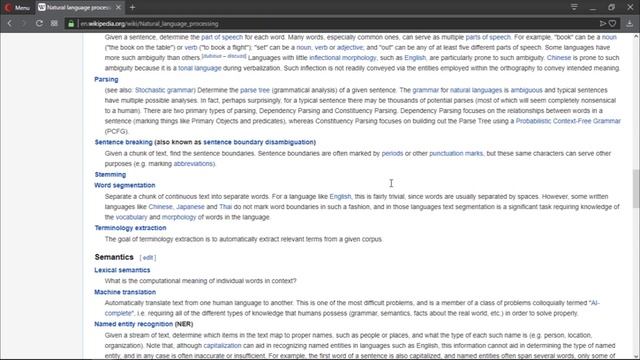Open the 'Named entity recognition' link
640x360 pixels.
point(133,324)
